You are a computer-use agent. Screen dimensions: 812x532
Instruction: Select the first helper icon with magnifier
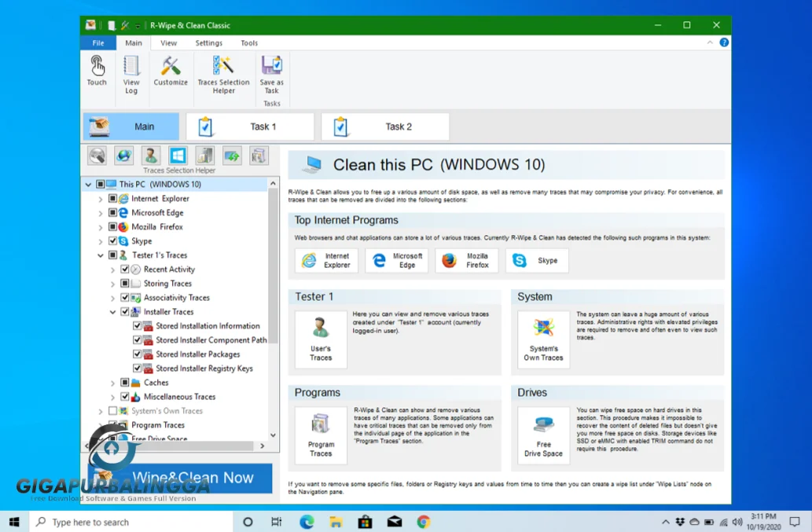click(x=97, y=156)
